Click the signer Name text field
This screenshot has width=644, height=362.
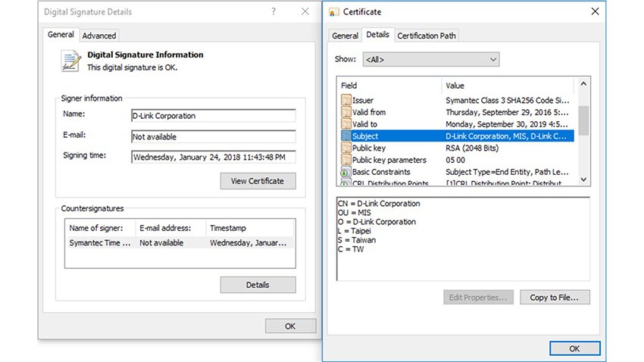tap(213, 116)
